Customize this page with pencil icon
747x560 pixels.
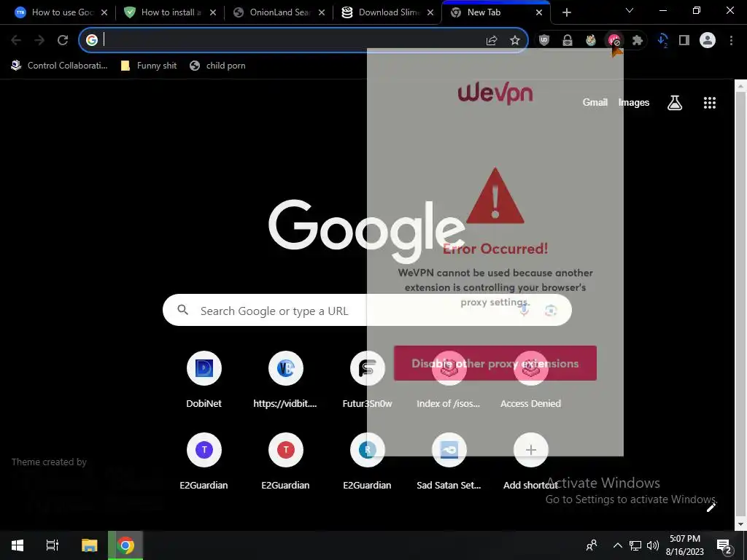coord(711,507)
